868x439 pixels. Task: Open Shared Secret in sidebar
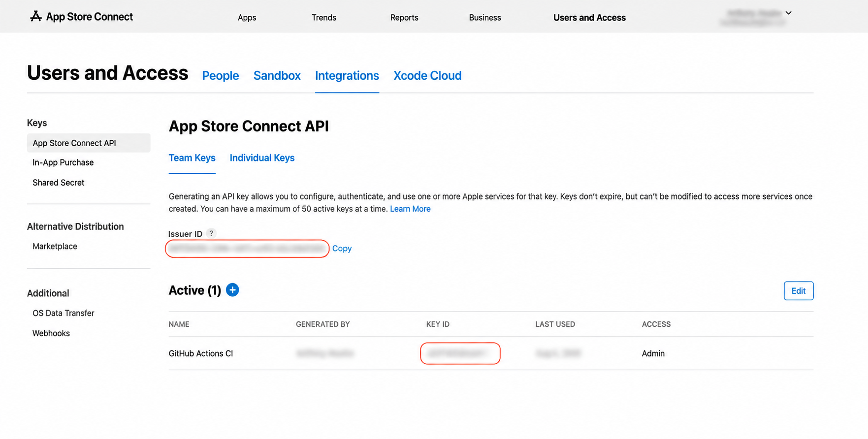pyautogui.click(x=59, y=183)
